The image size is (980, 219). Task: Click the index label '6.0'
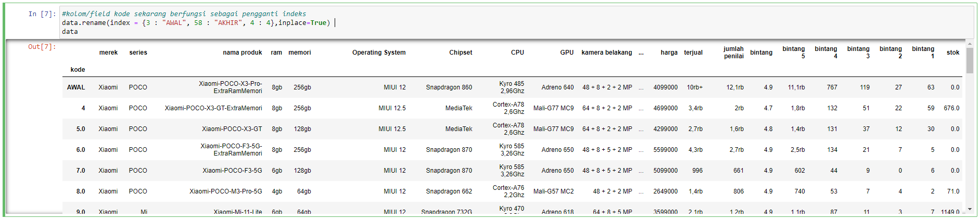pyautogui.click(x=81, y=150)
